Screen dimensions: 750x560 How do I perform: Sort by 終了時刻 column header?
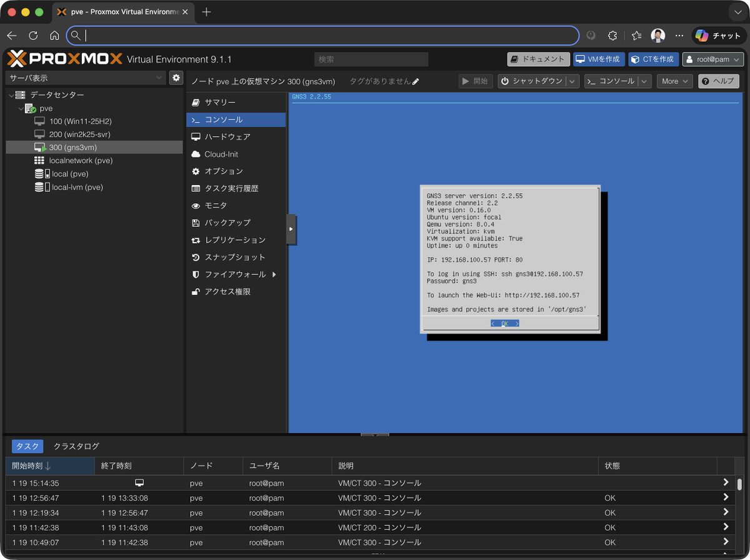pyautogui.click(x=139, y=466)
